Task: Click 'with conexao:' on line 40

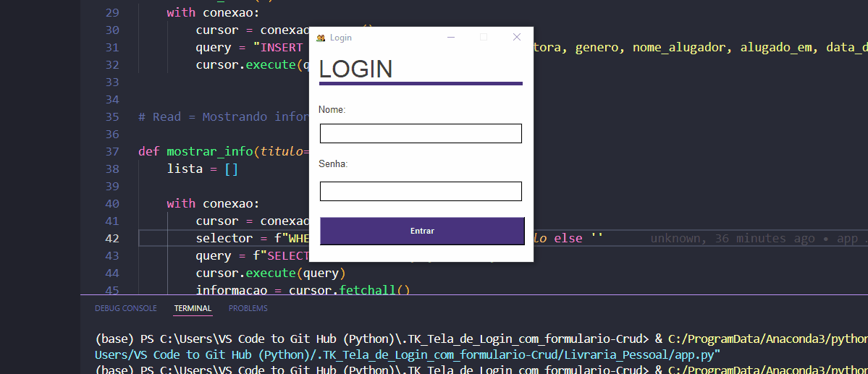Action: click(x=213, y=203)
